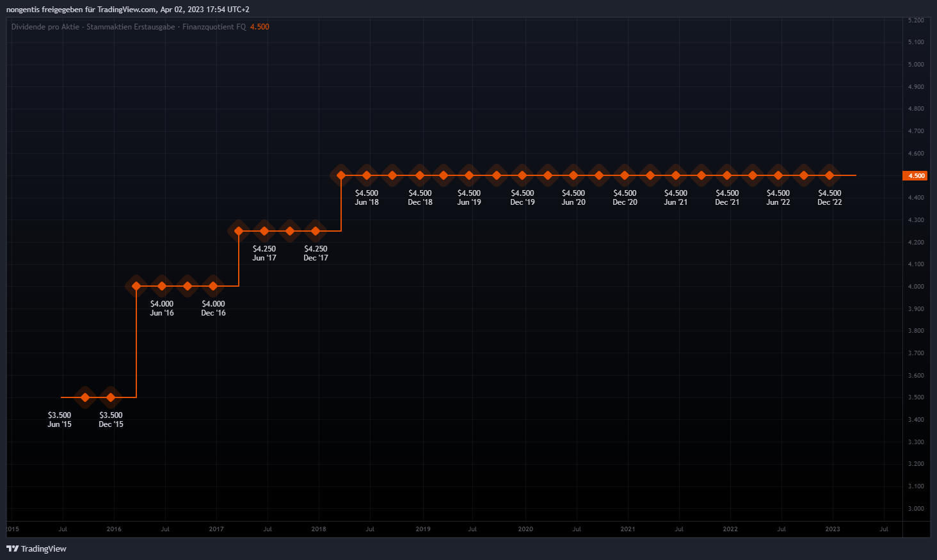Viewport: 937px width, 560px height.
Task: Click the diamond marker above Jun '17 label
Action: (x=264, y=231)
